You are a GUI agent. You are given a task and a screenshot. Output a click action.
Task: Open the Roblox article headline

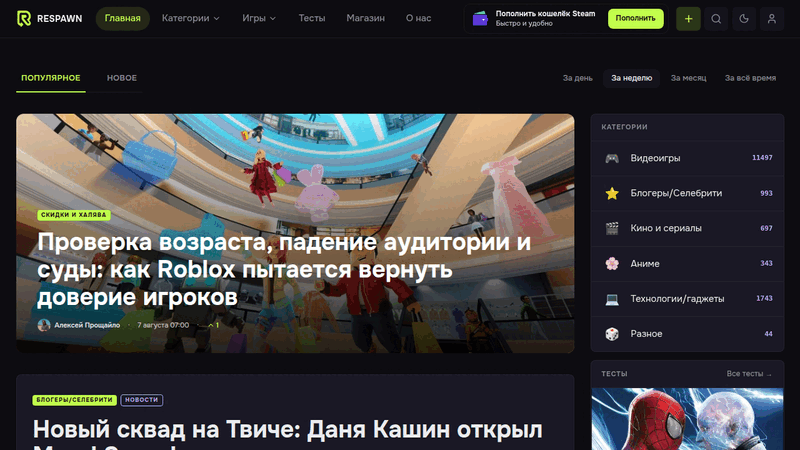point(284,269)
